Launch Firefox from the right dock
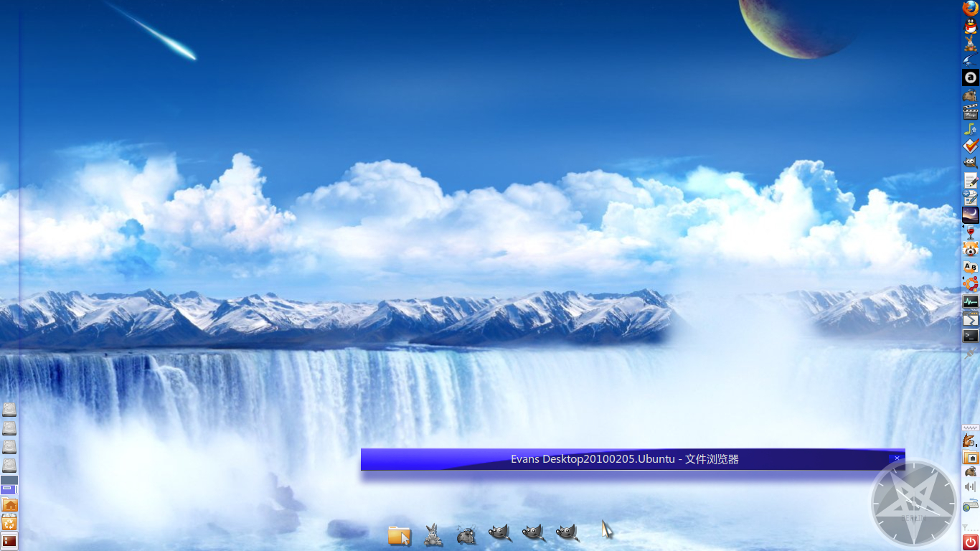The width and height of the screenshot is (980, 551). click(x=971, y=9)
